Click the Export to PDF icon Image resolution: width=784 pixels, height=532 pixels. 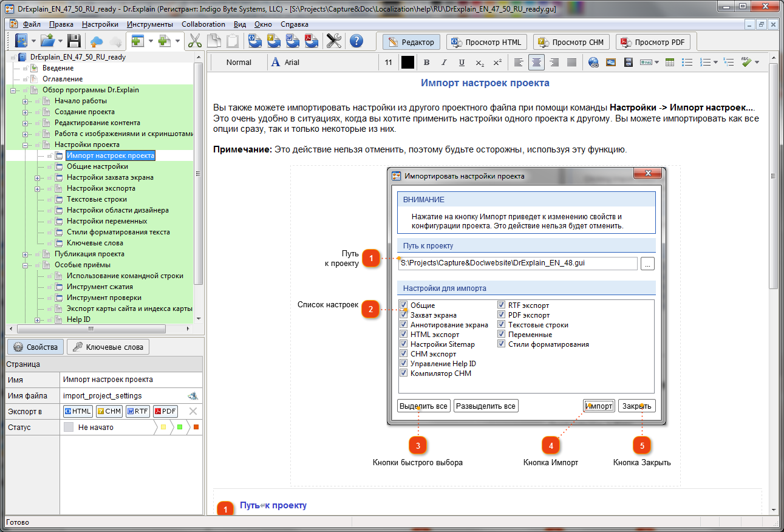coord(312,41)
